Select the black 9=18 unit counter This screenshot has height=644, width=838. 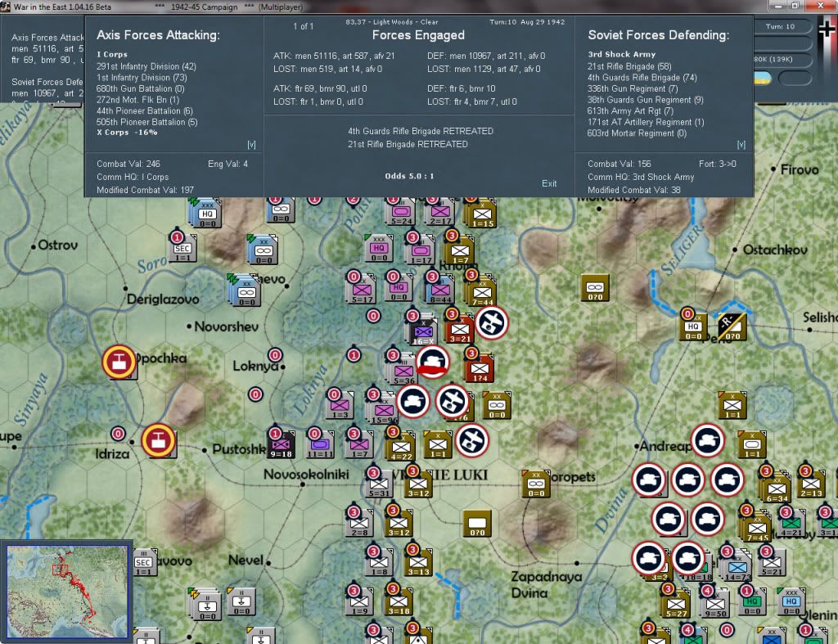coord(281,445)
